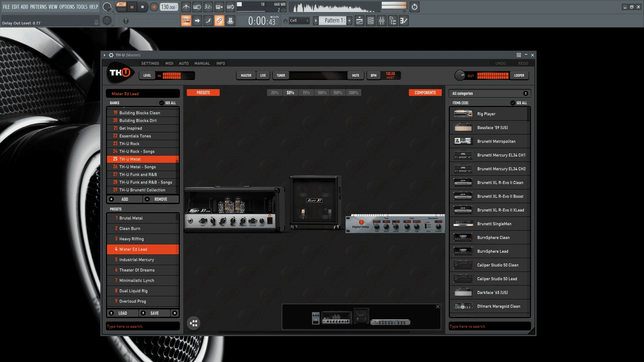Click components search field

tap(490, 326)
